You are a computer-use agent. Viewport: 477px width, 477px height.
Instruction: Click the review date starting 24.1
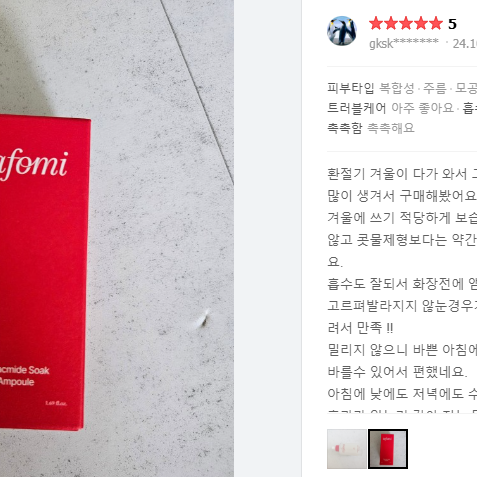(x=465, y=43)
